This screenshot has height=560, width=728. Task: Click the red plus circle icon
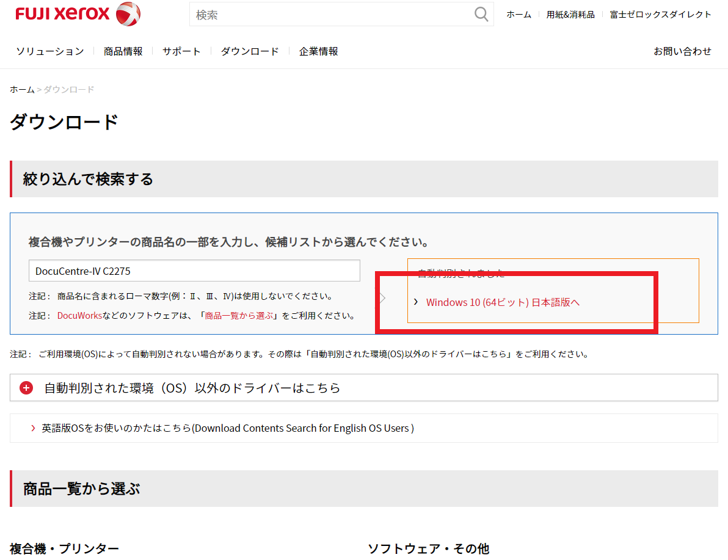[x=26, y=388]
